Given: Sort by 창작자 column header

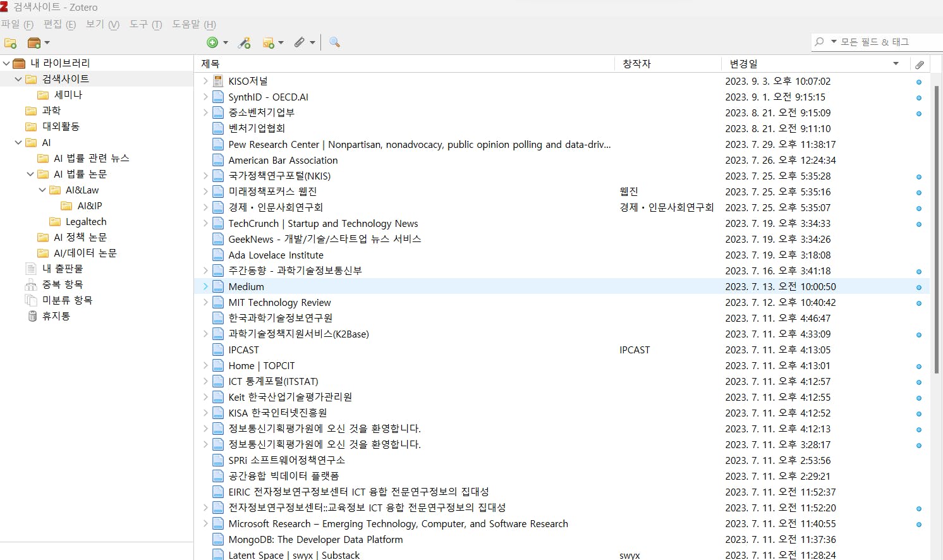Looking at the screenshot, I should coord(668,64).
